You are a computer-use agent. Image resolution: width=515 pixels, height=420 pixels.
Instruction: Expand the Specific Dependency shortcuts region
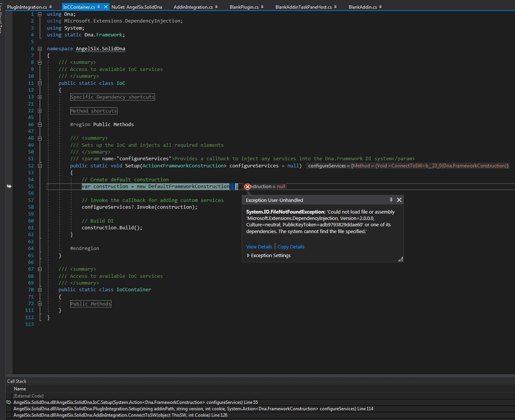click(40, 96)
